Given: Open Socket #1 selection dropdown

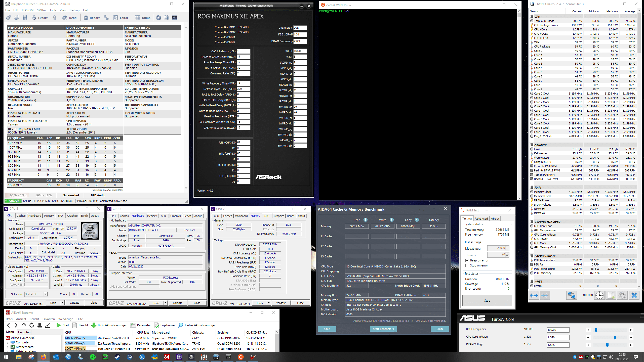Looking at the screenshot, I should 46,294.
